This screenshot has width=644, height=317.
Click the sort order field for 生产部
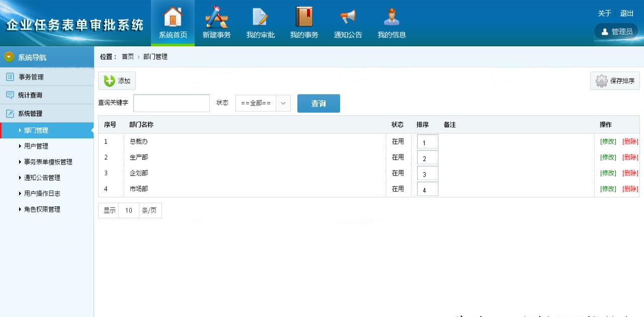coord(427,158)
